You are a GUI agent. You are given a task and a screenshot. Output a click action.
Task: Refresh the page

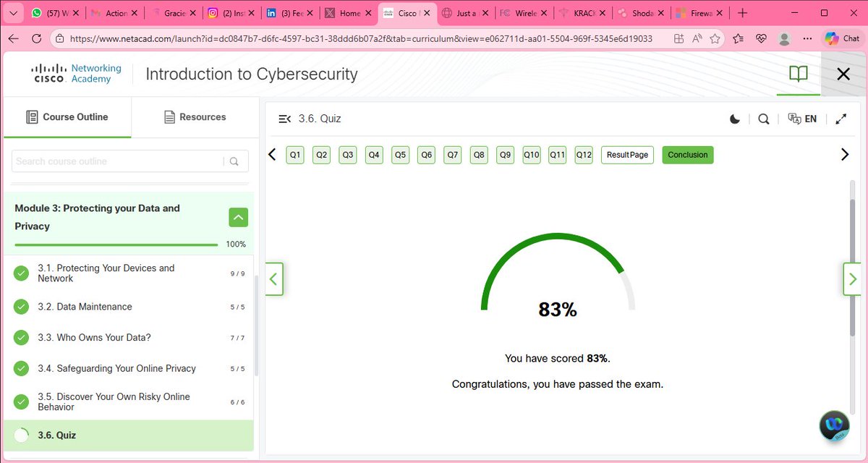[36, 39]
